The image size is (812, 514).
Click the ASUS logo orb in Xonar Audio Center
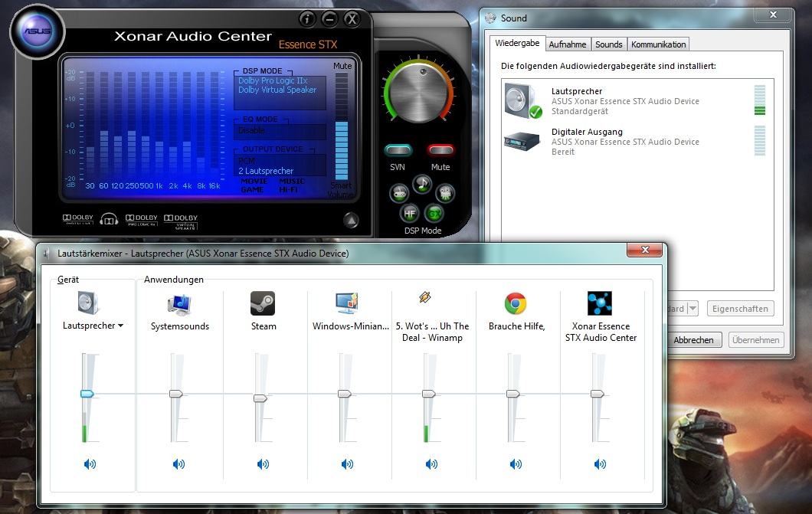[x=38, y=31]
